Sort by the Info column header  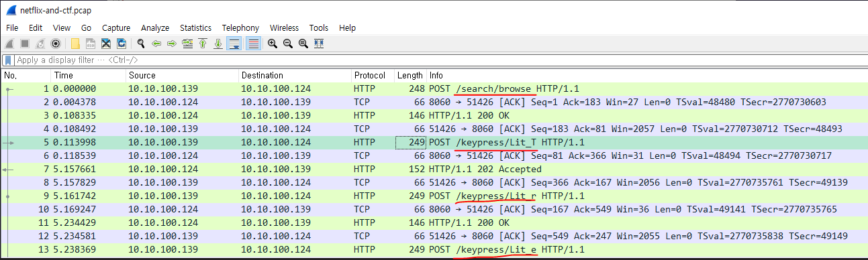[x=647, y=76]
